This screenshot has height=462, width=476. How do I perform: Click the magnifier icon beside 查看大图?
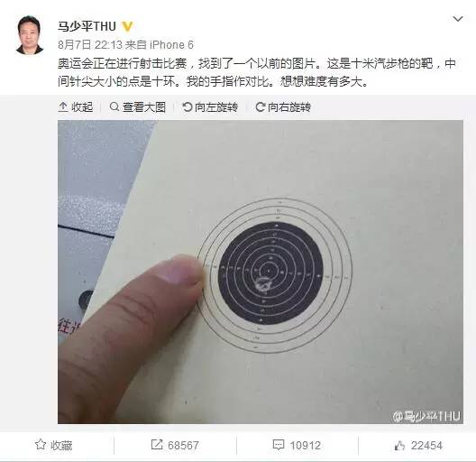[114, 106]
